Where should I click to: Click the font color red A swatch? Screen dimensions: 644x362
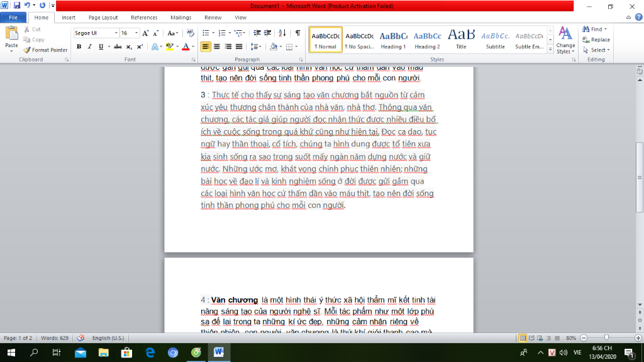click(186, 47)
